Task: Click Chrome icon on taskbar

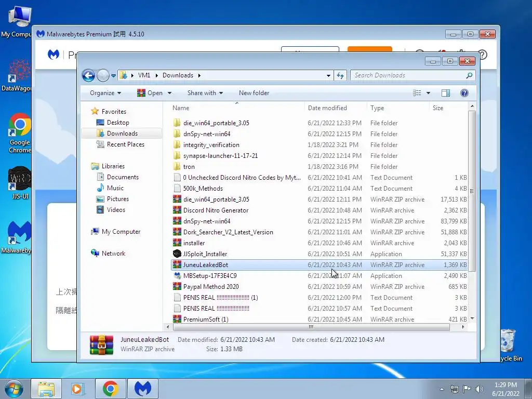Action: tap(110, 389)
